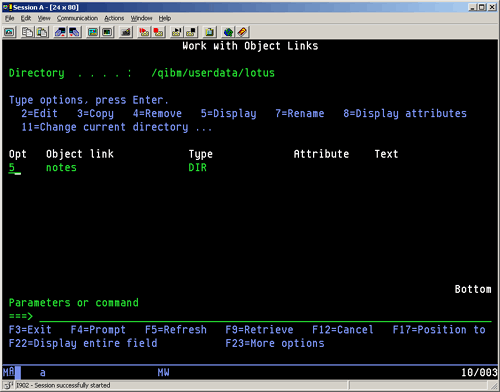This screenshot has height=392, width=500.
Task: Click the MW indicator in status line
Action: 163,372
